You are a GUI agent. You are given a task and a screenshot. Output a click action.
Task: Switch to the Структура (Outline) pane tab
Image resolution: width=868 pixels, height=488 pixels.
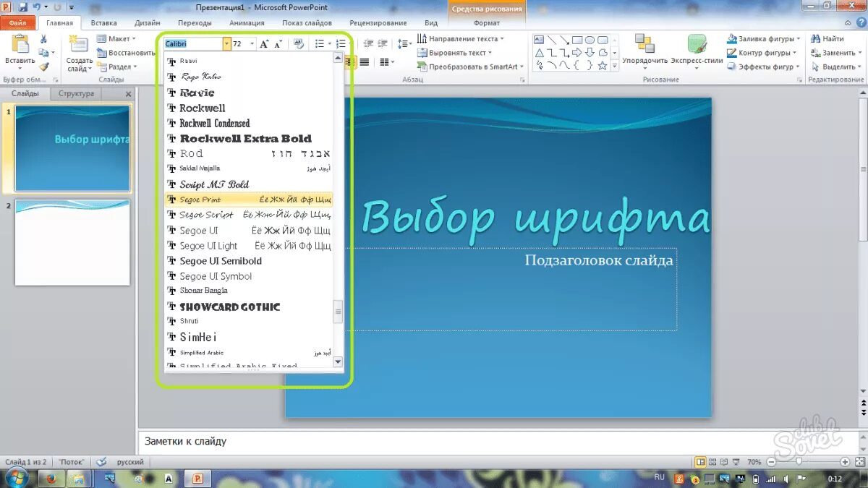click(x=76, y=94)
